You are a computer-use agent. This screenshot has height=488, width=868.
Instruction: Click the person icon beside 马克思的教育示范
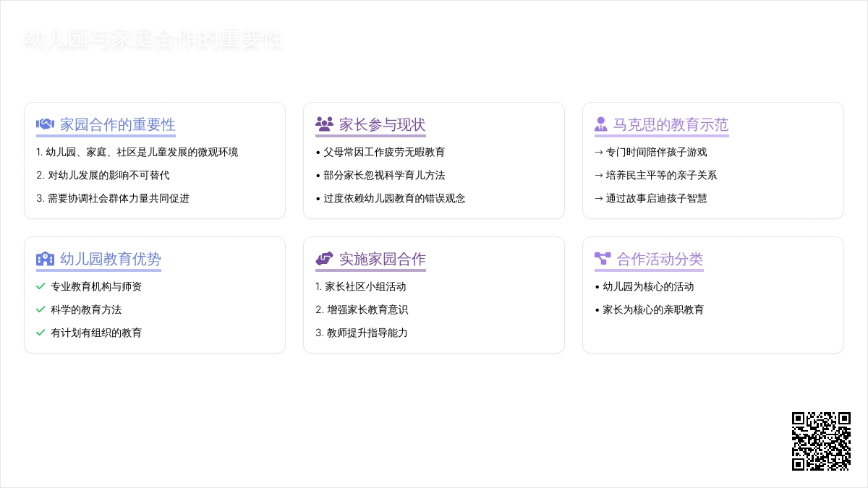[601, 124]
